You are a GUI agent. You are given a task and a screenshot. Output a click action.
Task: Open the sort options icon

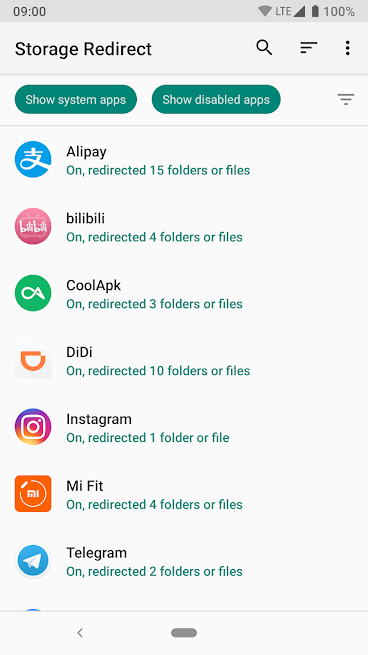pos(309,48)
